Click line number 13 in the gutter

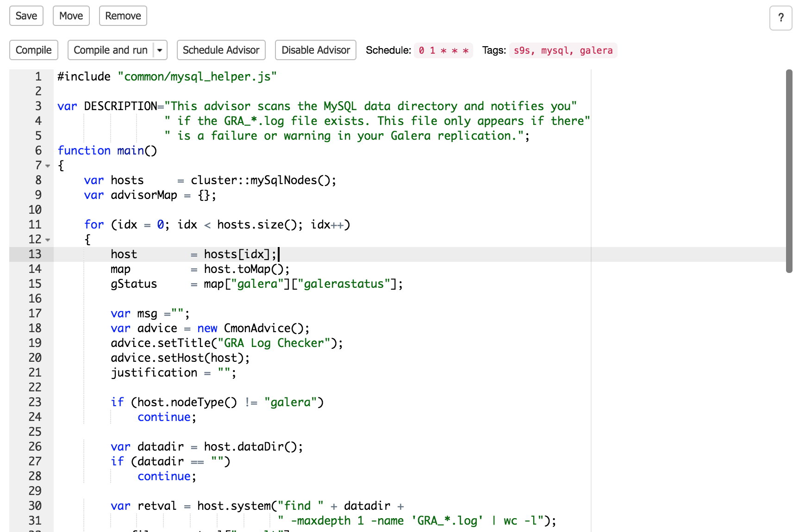coord(35,254)
